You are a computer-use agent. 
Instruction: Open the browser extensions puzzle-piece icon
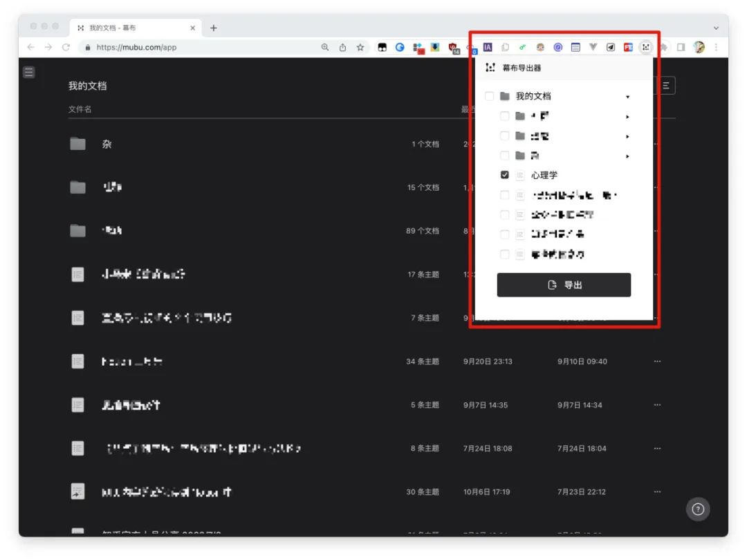point(664,47)
